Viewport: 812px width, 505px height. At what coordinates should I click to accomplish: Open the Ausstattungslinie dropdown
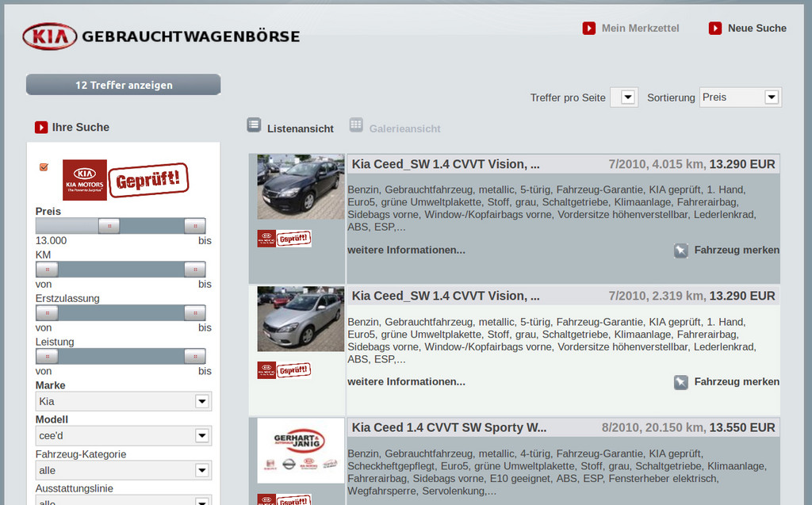[123, 500]
